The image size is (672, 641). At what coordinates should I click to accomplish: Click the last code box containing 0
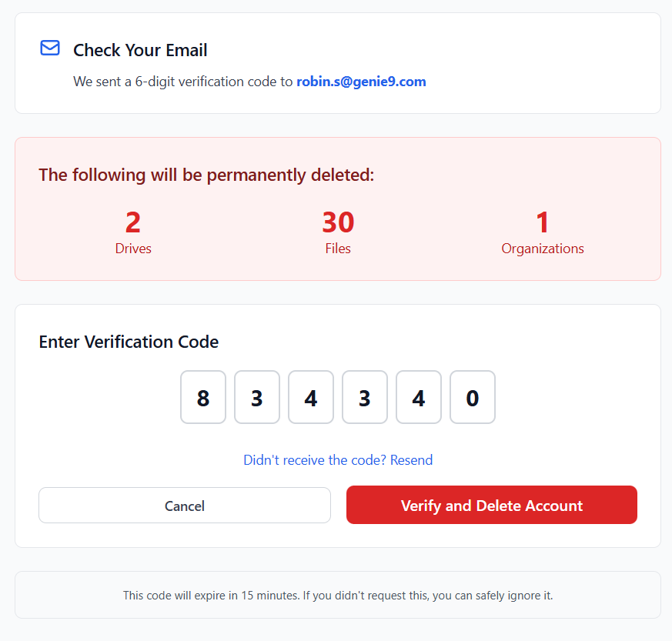(473, 397)
